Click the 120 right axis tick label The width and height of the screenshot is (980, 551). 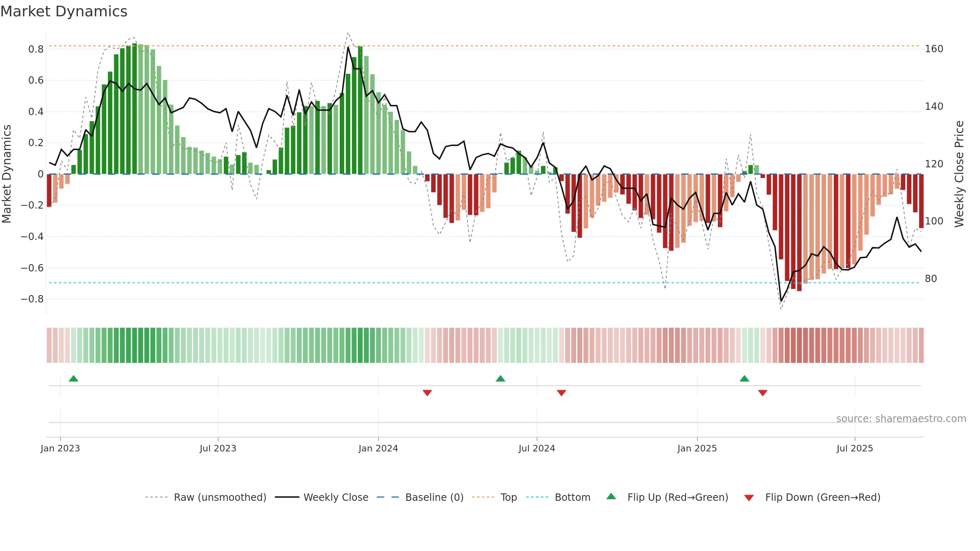[x=934, y=164]
